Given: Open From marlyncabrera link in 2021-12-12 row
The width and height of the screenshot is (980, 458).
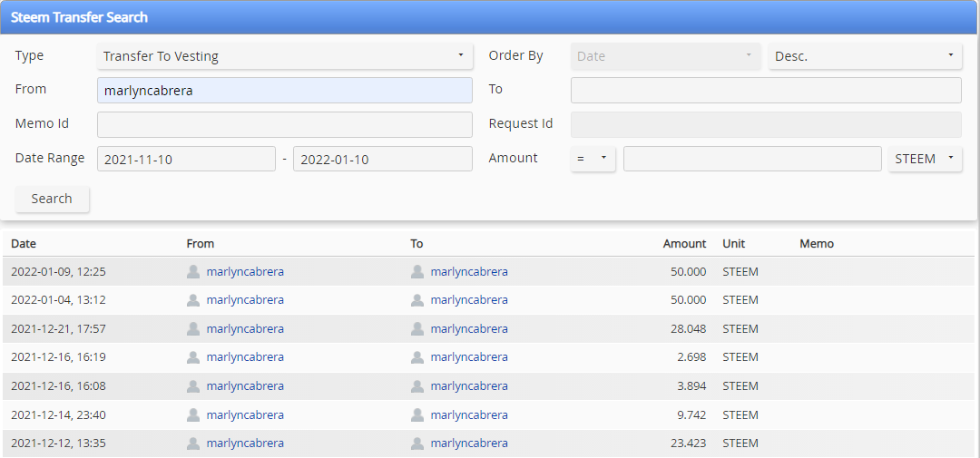Looking at the screenshot, I should pyautogui.click(x=245, y=443).
